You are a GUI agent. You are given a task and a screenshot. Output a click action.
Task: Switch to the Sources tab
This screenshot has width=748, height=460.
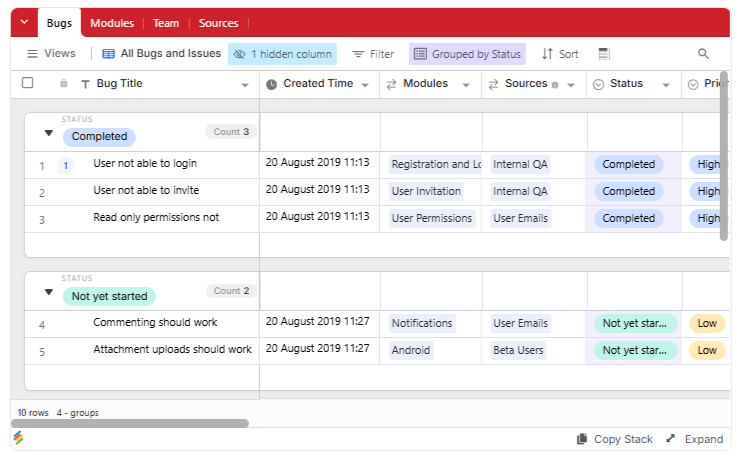218,23
